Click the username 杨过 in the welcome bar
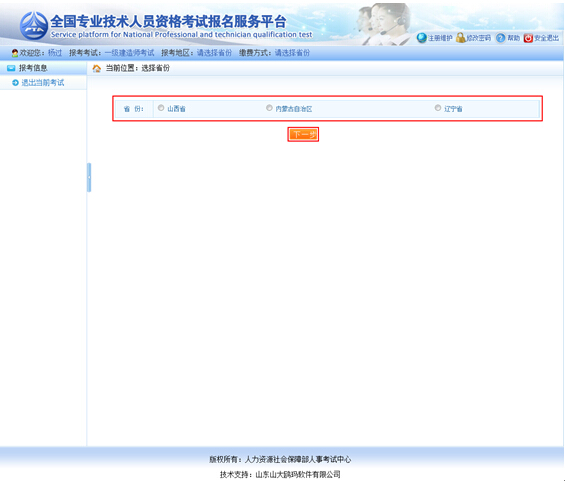This screenshot has height=483, width=565. (x=55, y=53)
